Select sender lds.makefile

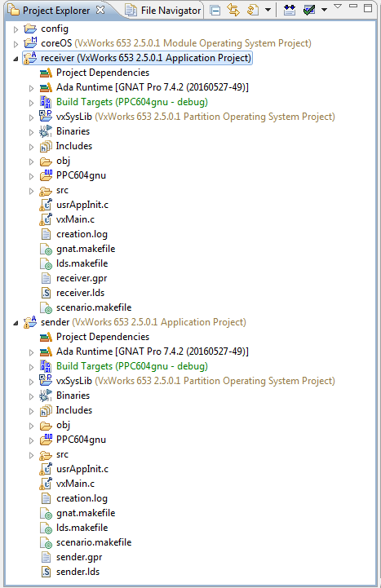coord(82,528)
